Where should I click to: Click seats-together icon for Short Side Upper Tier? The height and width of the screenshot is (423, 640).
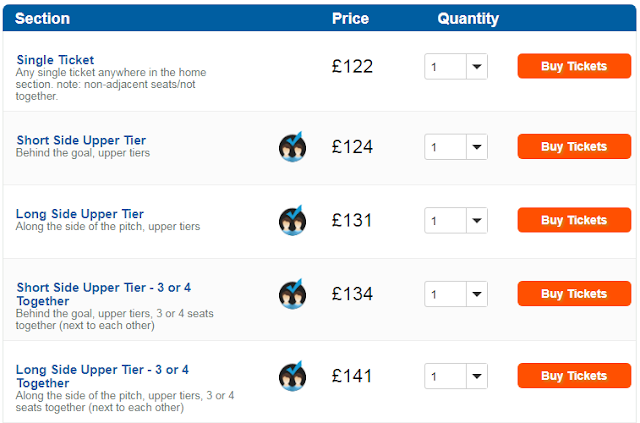(292, 147)
